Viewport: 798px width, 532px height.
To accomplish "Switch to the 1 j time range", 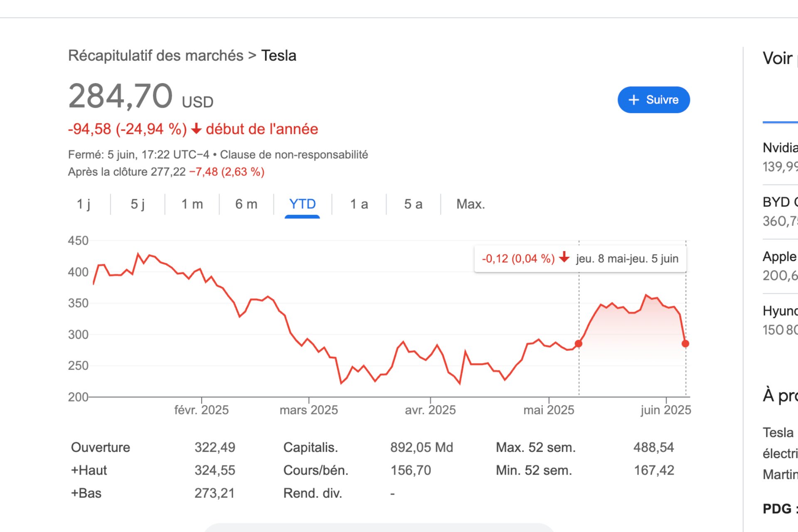I will click(84, 204).
